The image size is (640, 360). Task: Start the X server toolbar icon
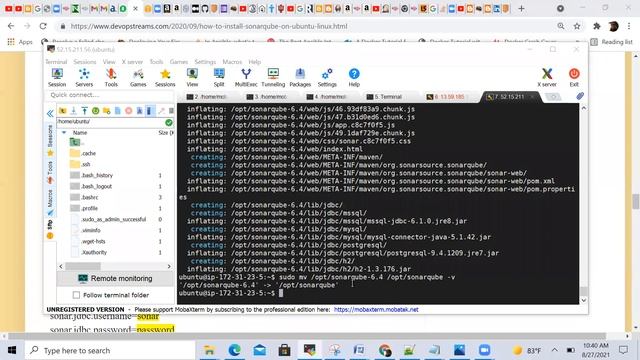(x=547, y=77)
